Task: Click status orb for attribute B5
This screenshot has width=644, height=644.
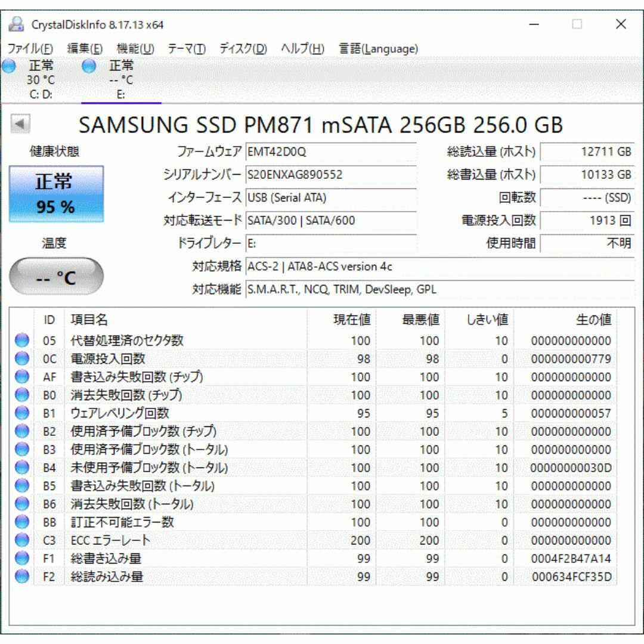Action: pyautogui.click(x=22, y=485)
